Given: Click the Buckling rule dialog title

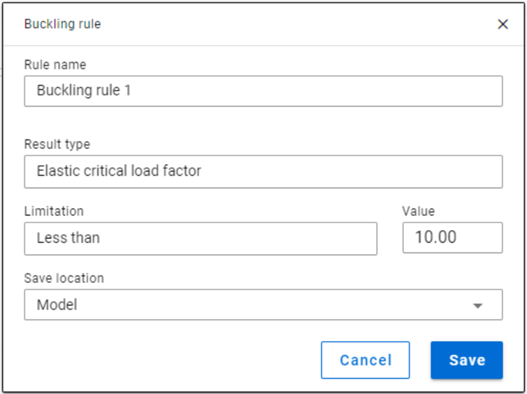Looking at the screenshot, I should (x=63, y=24).
